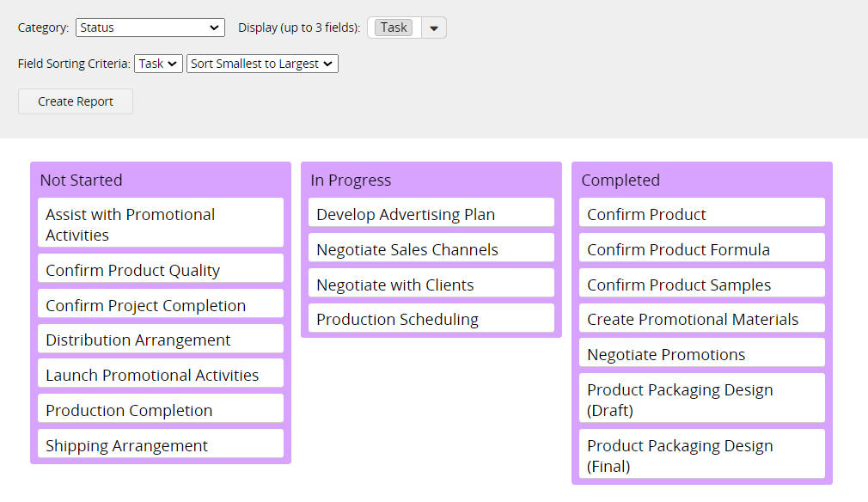Select the Confirm Product Quality card
868x502 pixels.
[x=161, y=270]
